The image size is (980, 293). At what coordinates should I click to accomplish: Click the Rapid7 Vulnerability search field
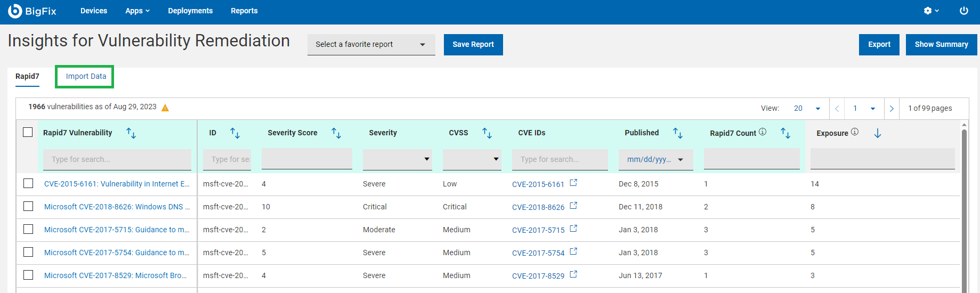pos(117,159)
